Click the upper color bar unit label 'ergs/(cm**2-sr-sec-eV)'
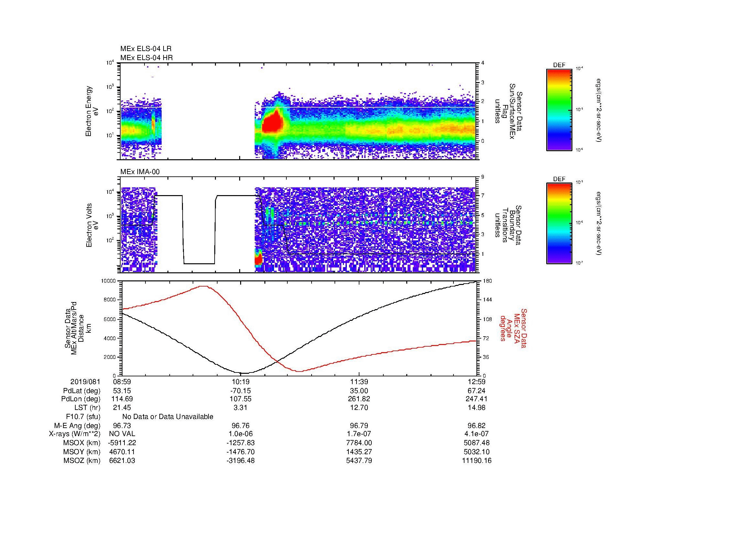The image size is (756, 534). [x=599, y=110]
